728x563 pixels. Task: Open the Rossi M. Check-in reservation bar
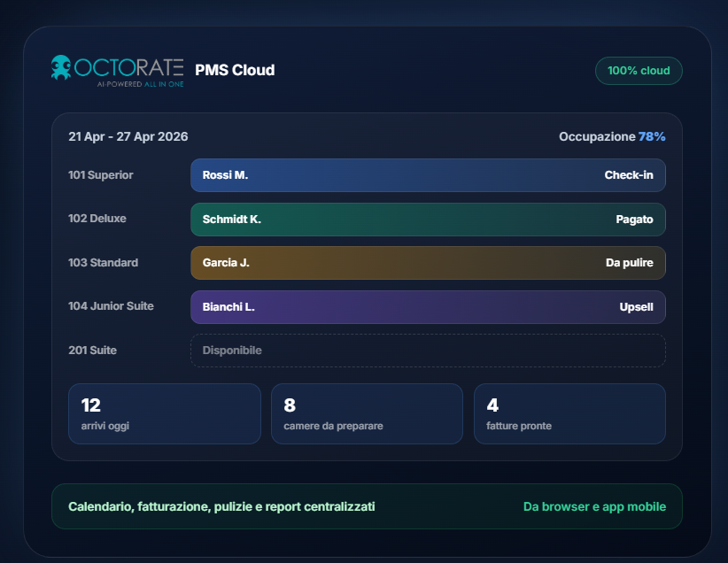point(428,175)
